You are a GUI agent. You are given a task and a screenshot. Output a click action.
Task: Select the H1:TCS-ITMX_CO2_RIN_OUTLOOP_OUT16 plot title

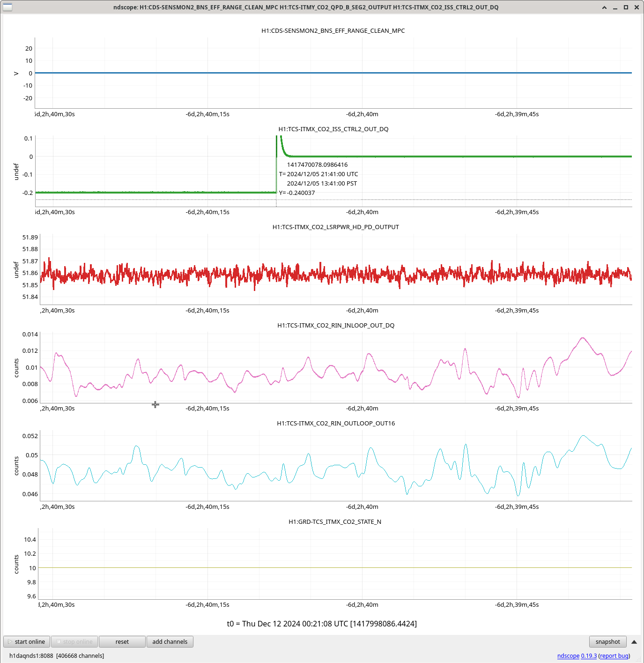coord(336,423)
